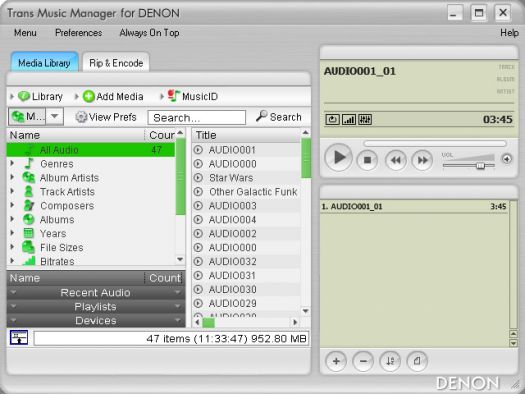This screenshot has height=394, width=525.
Task: Expand the File Sizes node
Action: 12,247
